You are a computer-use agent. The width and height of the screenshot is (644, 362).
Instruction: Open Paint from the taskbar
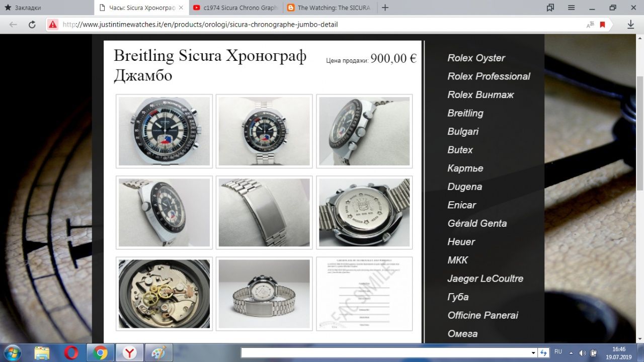tap(158, 353)
